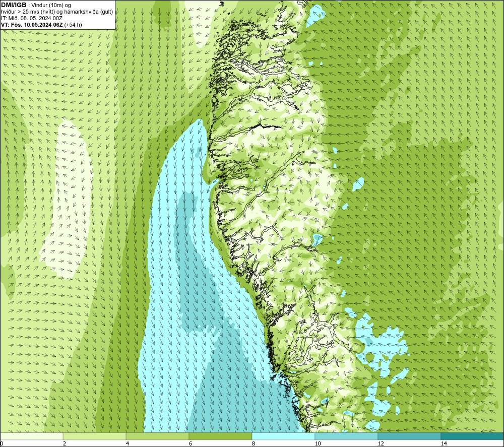Click the legend scale label '10'
Screen dimensions: 504x447
pos(318,443)
